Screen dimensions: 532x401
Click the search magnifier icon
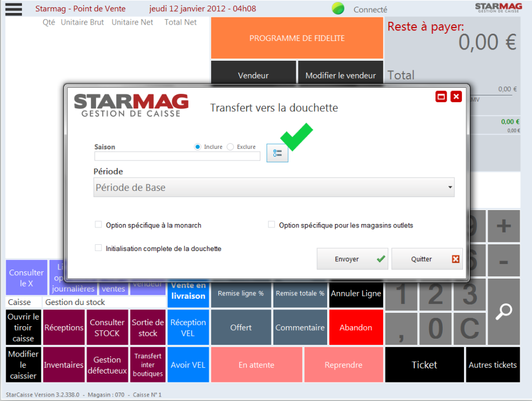[504, 311]
